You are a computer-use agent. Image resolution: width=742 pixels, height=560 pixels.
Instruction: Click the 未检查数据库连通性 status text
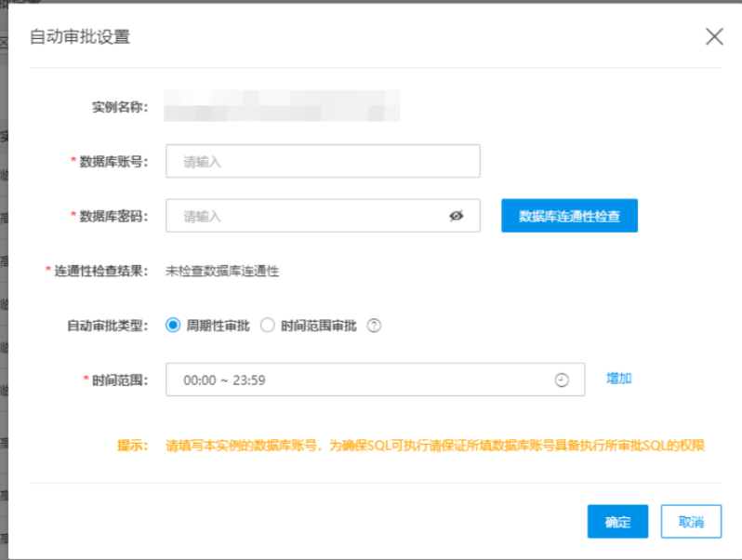coord(222,271)
